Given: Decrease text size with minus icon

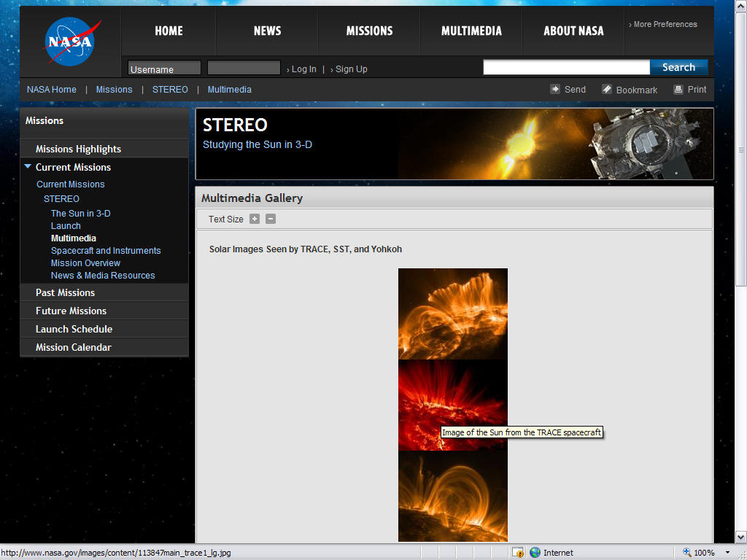Looking at the screenshot, I should [271, 219].
